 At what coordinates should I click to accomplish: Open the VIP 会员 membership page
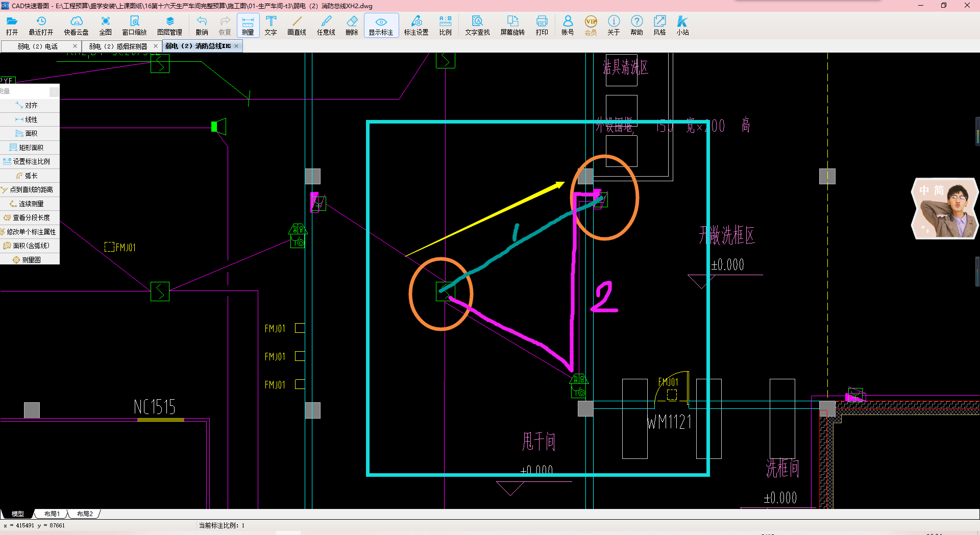pos(591,26)
